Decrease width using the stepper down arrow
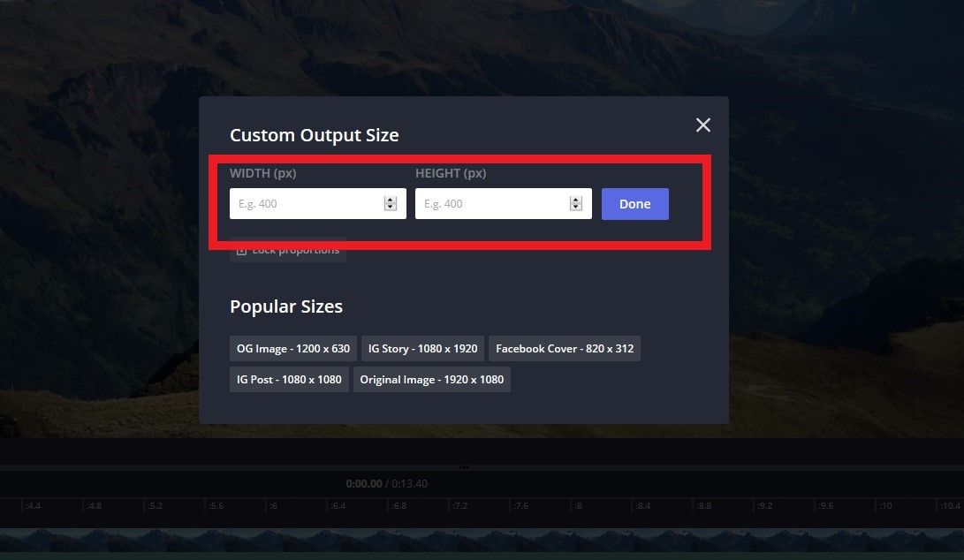Viewport: 964px width, 560px height. pos(390,208)
